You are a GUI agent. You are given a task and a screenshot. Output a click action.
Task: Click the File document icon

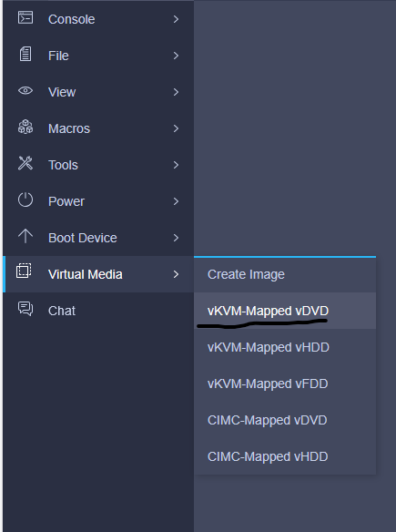pos(25,55)
